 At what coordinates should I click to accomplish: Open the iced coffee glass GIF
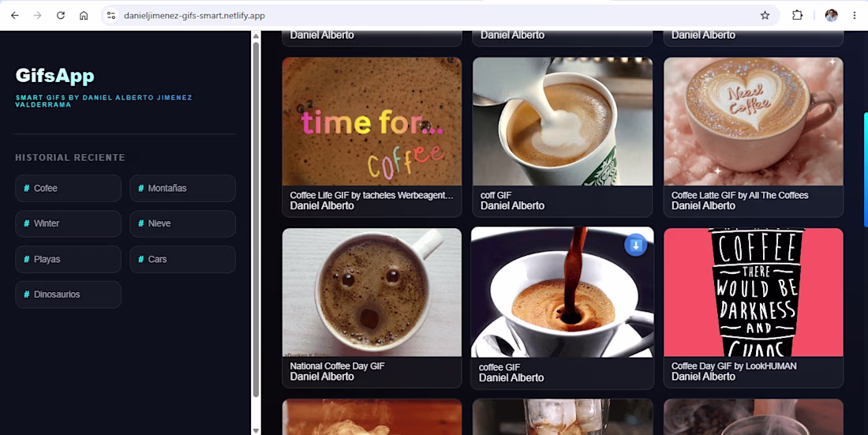(x=563, y=417)
